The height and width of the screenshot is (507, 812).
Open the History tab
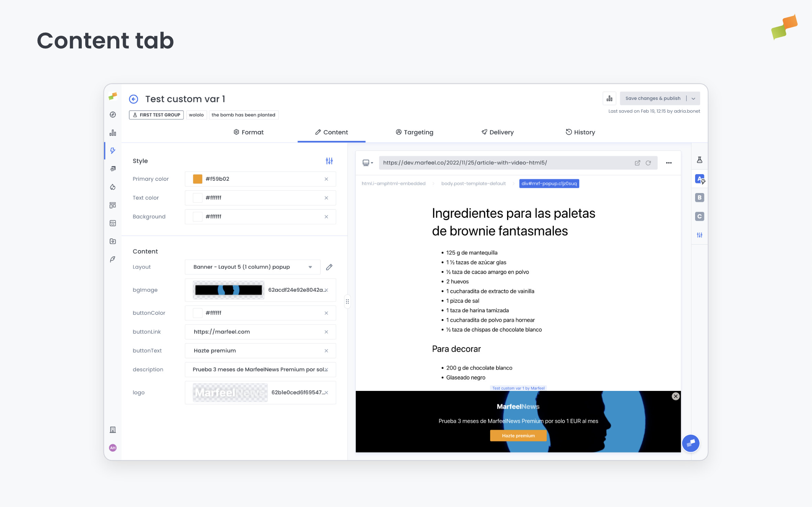[x=580, y=132]
